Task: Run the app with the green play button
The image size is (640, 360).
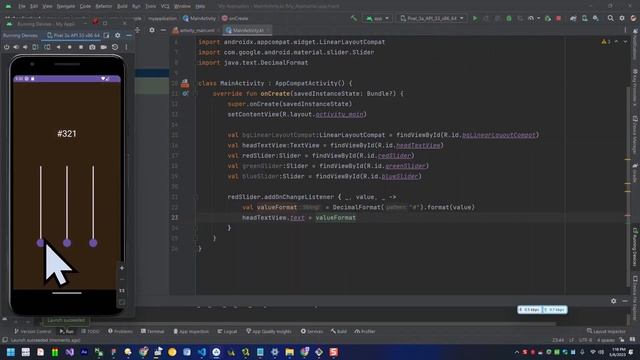Action: click(x=475, y=18)
